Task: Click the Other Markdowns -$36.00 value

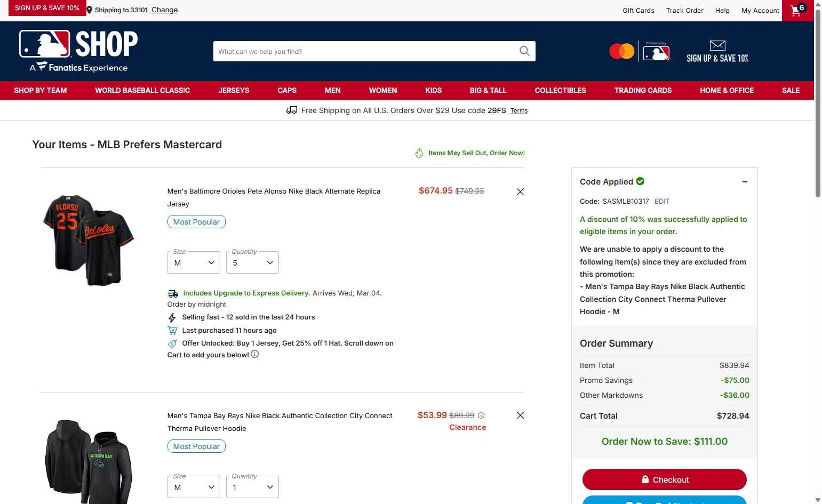Action: tap(735, 395)
